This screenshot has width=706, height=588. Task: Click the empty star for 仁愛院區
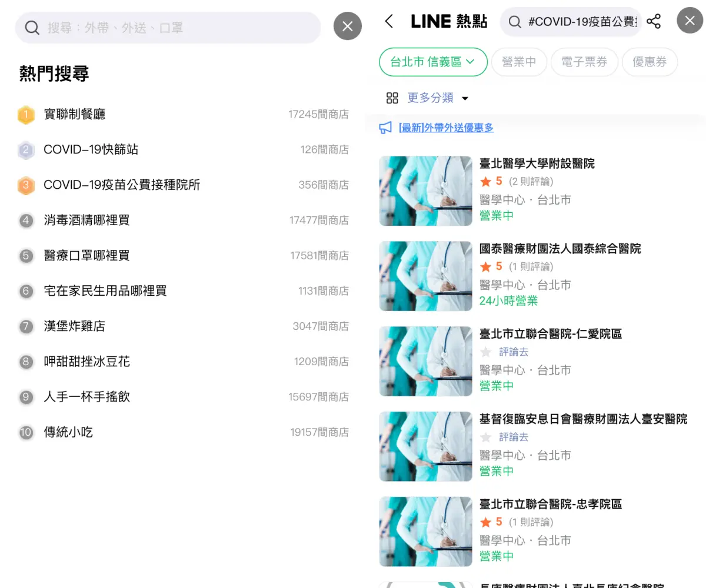(x=485, y=352)
